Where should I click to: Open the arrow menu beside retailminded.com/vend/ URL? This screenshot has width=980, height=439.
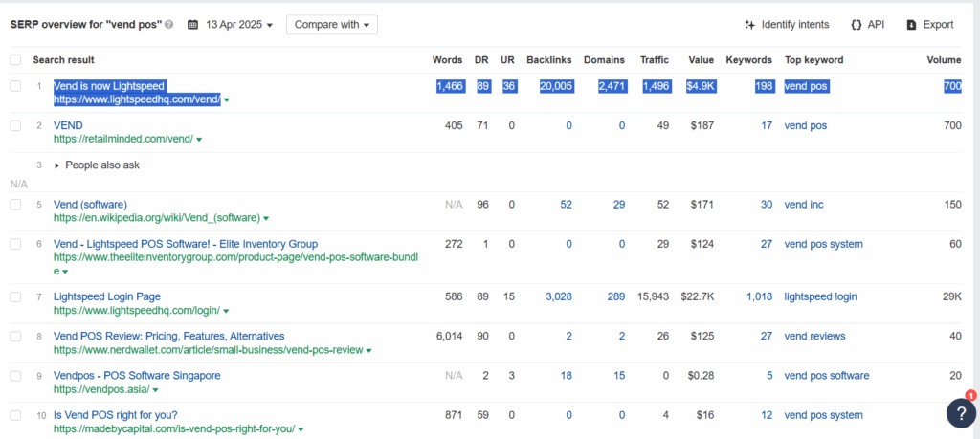click(199, 140)
